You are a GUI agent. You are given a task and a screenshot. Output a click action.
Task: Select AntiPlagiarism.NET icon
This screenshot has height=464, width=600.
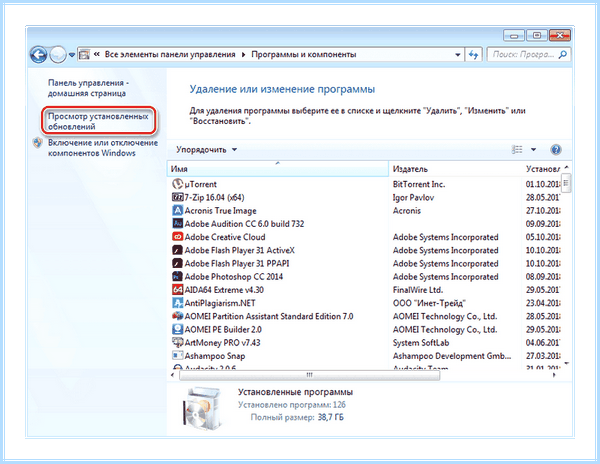pos(177,303)
